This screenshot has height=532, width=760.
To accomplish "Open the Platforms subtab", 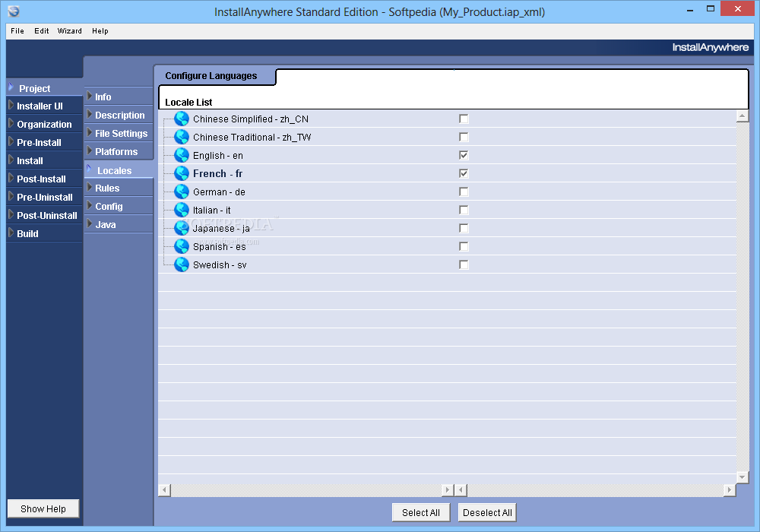I will tap(119, 151).
